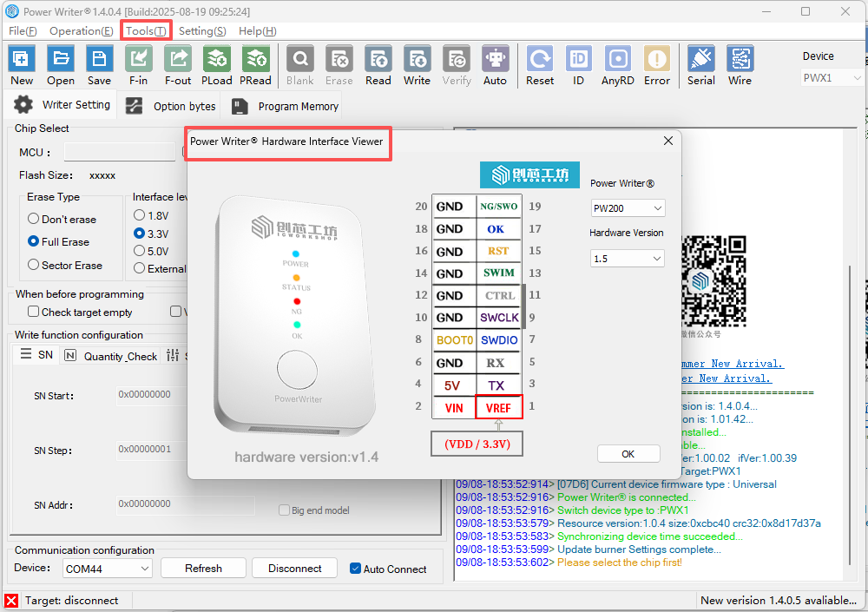Open the Setting menu
The width and height of the screenshot is (868, 612).
click(x=202, y=31)
